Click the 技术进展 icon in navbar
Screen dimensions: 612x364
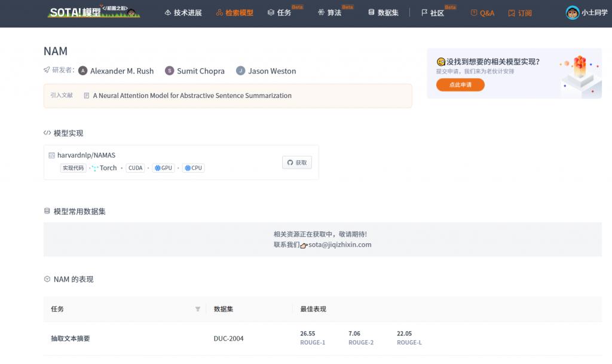click(168, 13)
